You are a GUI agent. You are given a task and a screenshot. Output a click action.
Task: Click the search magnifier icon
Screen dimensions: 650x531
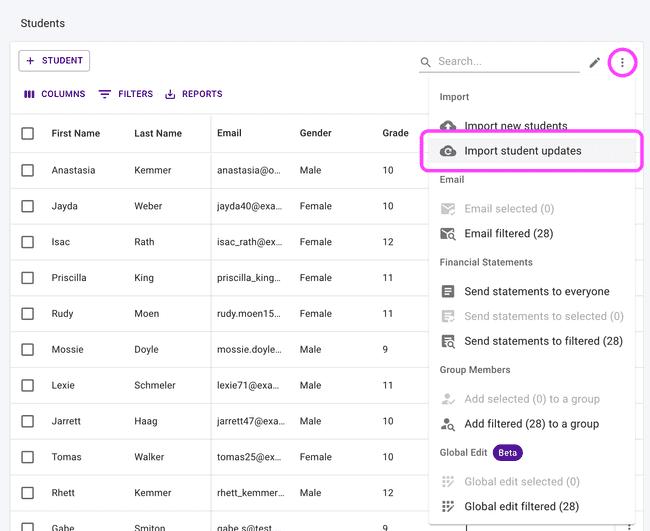coord(426,62)
